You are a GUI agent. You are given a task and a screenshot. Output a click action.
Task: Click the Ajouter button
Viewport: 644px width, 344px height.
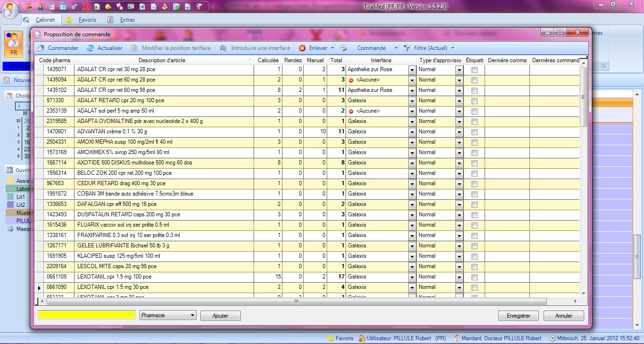pyautogui.click(x=220, y=316)
